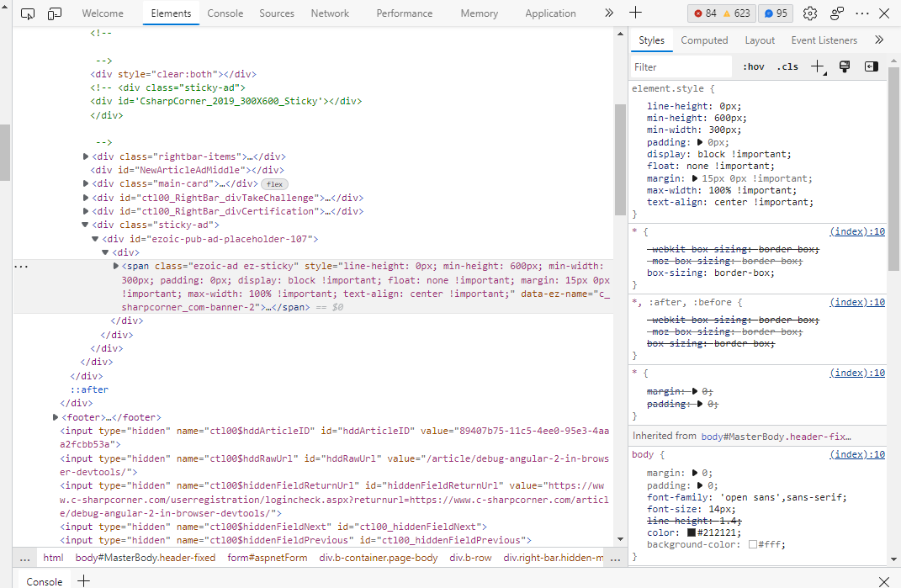Toggle the computed styles sidebar pane
901x588 pixels.
click(872, 66)
